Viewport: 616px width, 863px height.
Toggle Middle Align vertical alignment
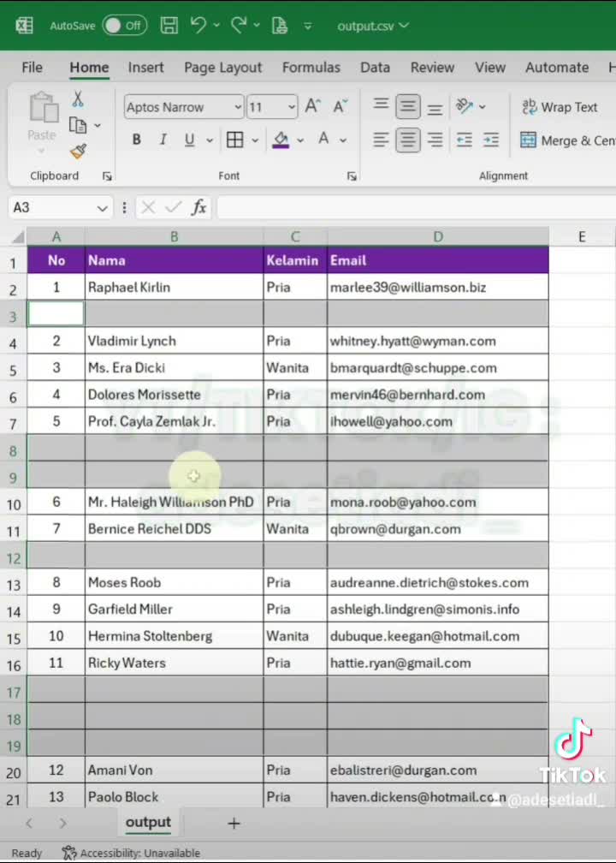(407, 106)
